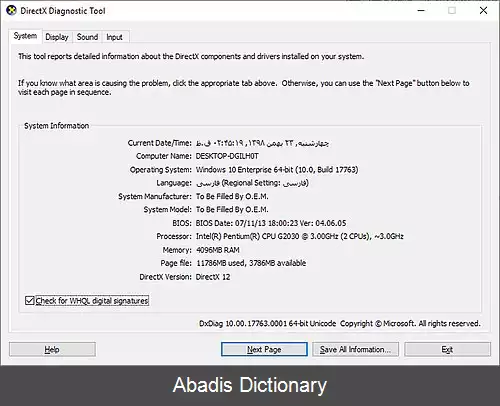Click the Current Date/Time label

pyautogui.click(x=160, y=143)
